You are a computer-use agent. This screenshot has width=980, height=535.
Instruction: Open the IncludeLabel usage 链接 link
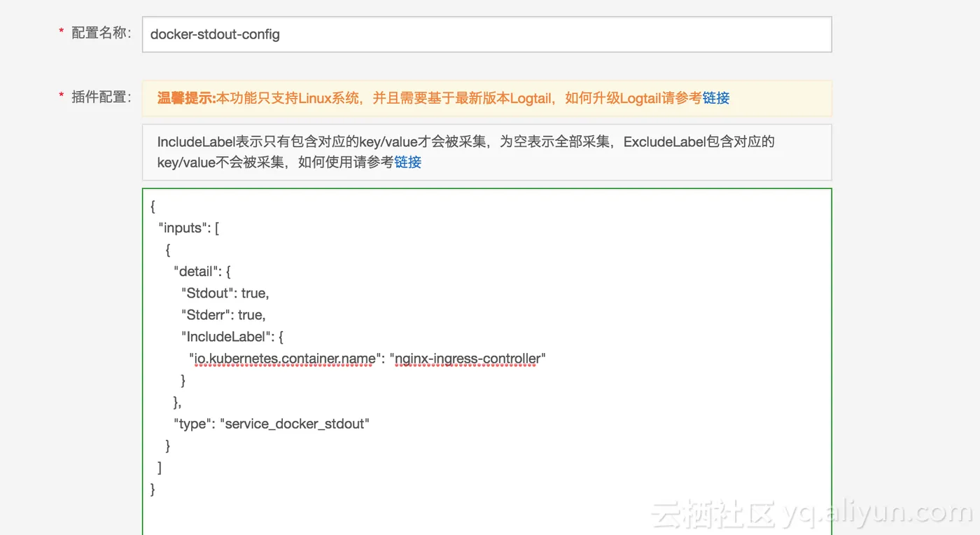pyautogui.click(x=408, y=162)
